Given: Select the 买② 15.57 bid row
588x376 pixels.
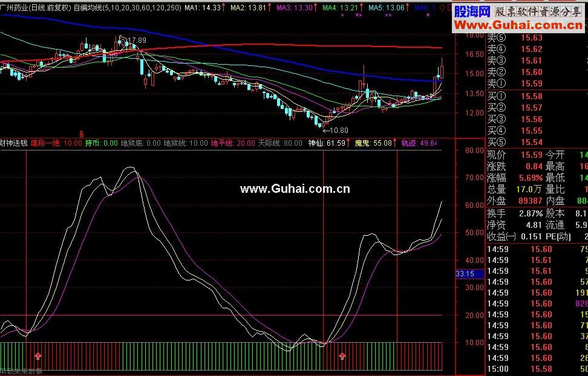Looking at the screenshot, I should [x=537, y=108].
